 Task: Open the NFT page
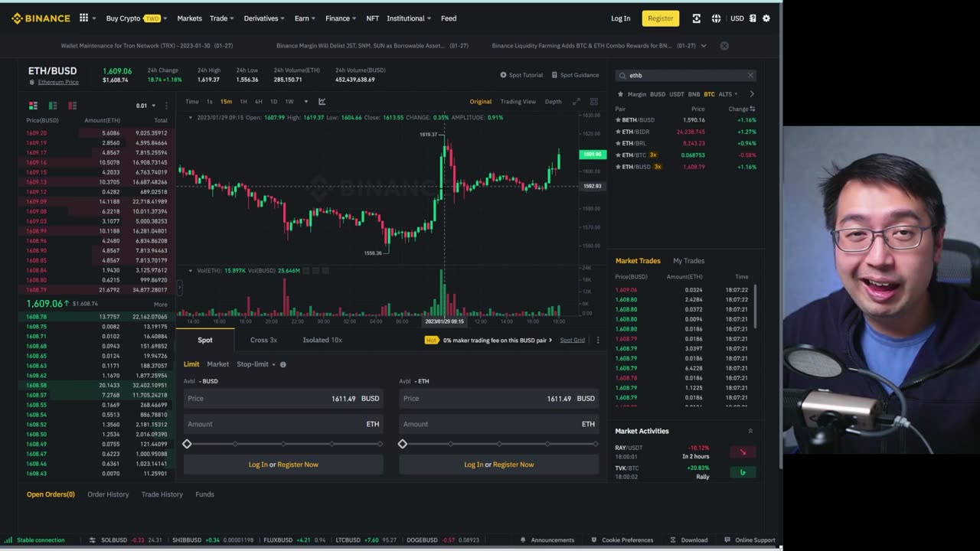point(372,18)
